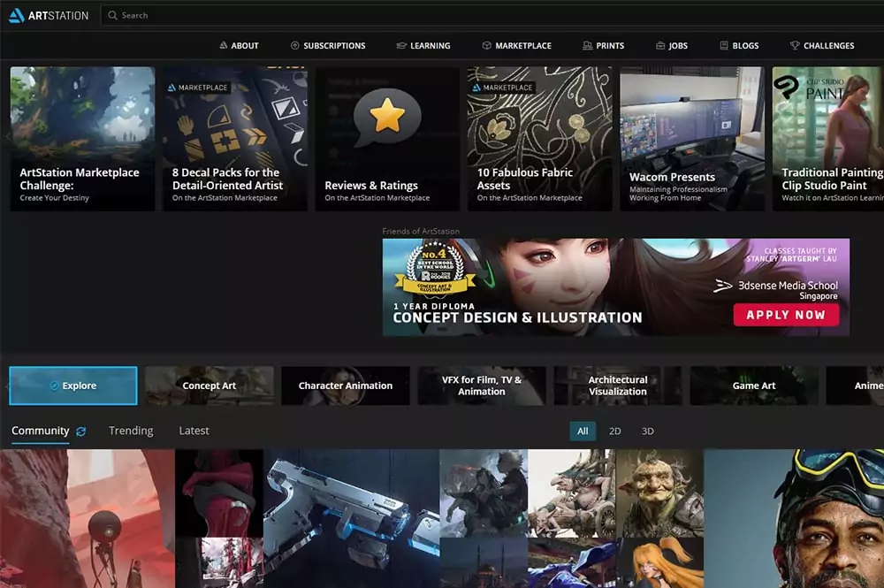884x588 pixels.
Task: Open the red landscape robot artwork
Action: [x=88, y=519]
